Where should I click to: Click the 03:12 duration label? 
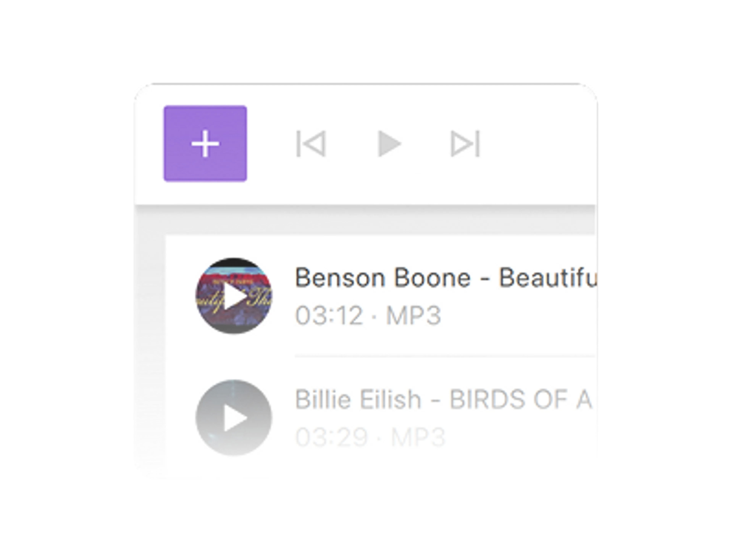(x=329, y=315)
